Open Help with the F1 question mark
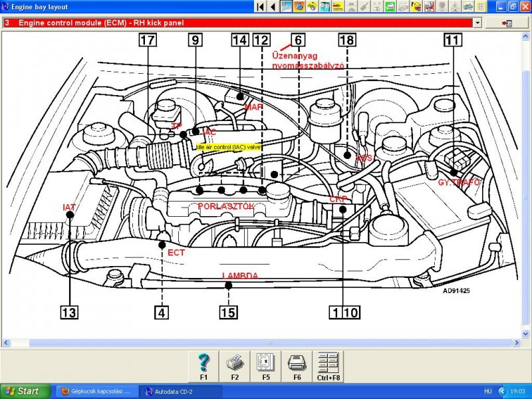The height and width of the screenshot is (399, 532). pyautogui.click(x=203, y=366)
